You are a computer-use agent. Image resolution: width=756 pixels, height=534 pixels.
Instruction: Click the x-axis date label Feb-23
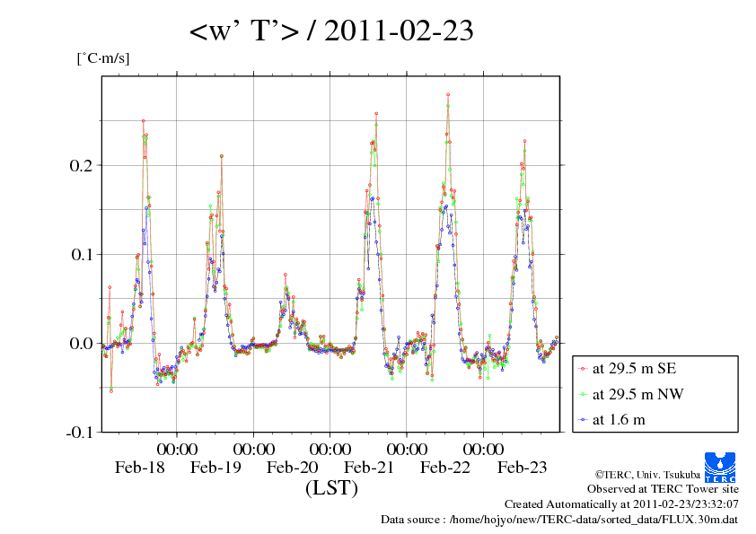(523, 467)
